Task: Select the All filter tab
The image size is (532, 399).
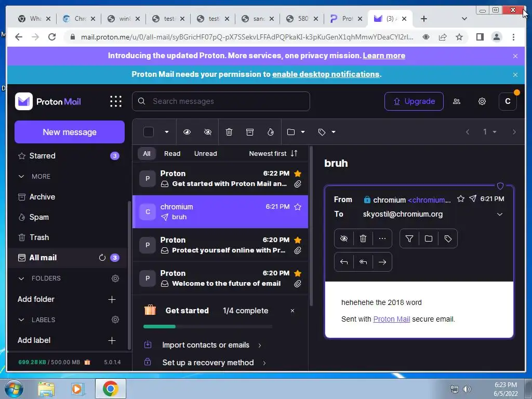Action: click(x=147, y=153)
